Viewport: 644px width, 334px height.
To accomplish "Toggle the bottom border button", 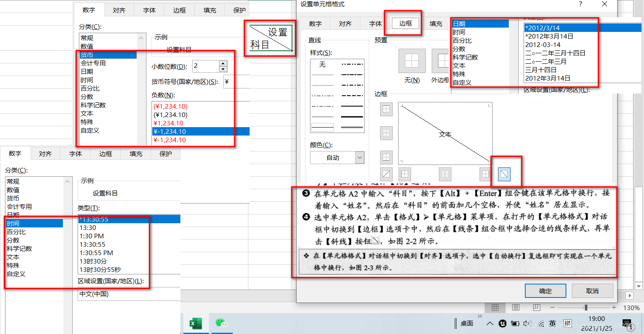I will click(386, 157).
